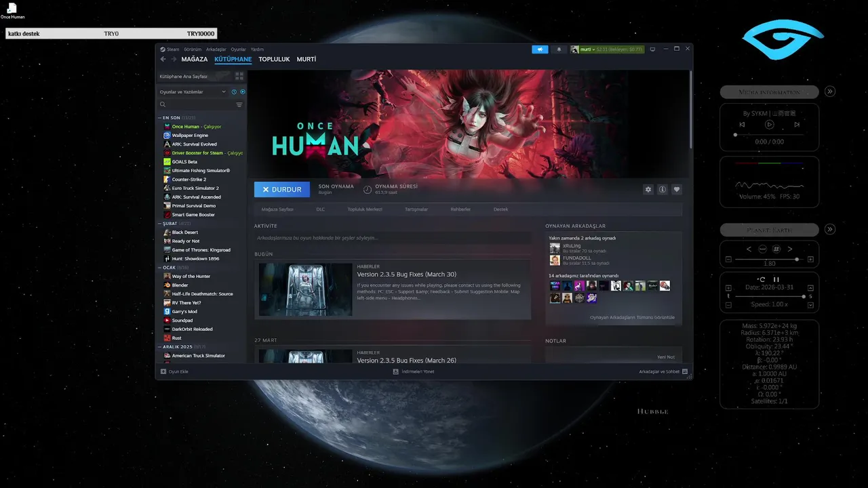Image resolution: width=868 pixels, height=488 pixels.
Task: Skip to previous track in media widget
Action: point(742,125)
